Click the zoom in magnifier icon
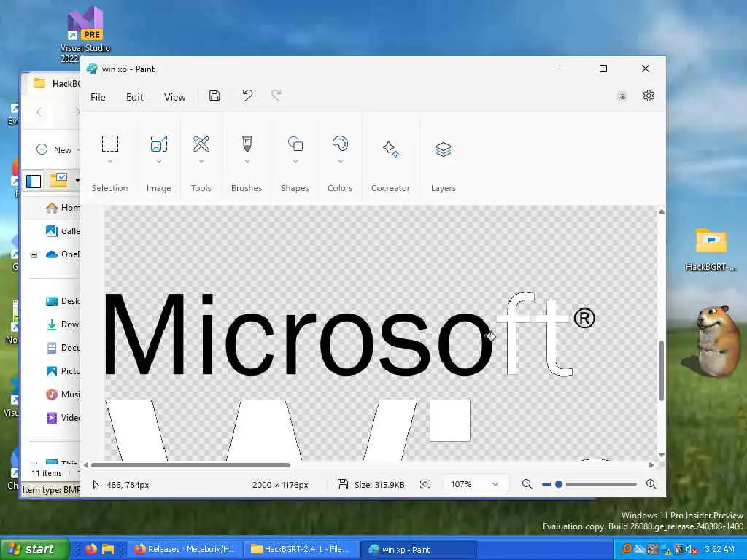 [x=651, y=484]
